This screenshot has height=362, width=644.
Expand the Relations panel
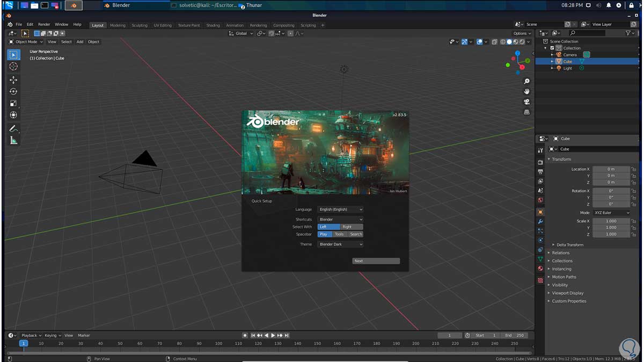(560, 253)
